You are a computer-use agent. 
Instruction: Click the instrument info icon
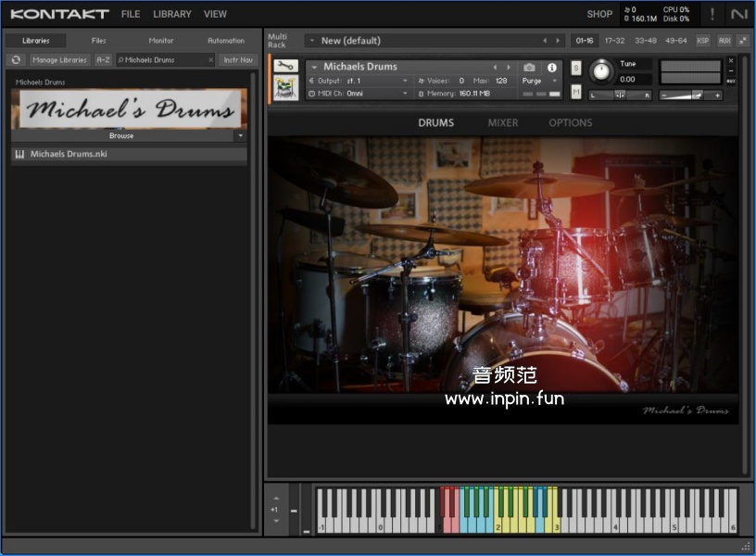click(x=552, y=68)
